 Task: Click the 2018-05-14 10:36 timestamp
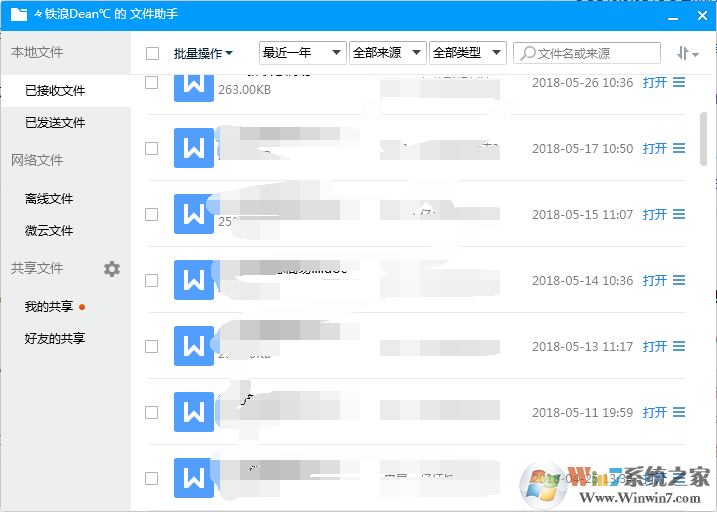tap(583, 280)
